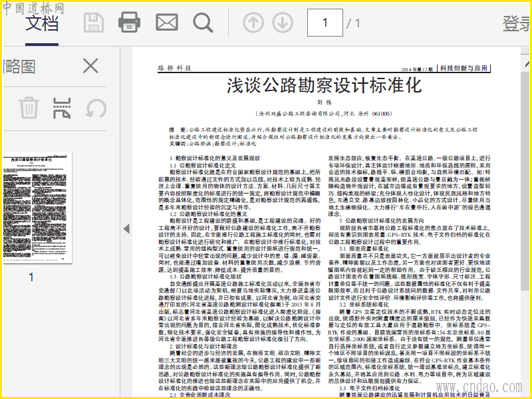Image resolution: width=532 pixels, height=399 pixels.
Task: Click heading 3.1 图表质量标准化
Action: click(364, 249)
